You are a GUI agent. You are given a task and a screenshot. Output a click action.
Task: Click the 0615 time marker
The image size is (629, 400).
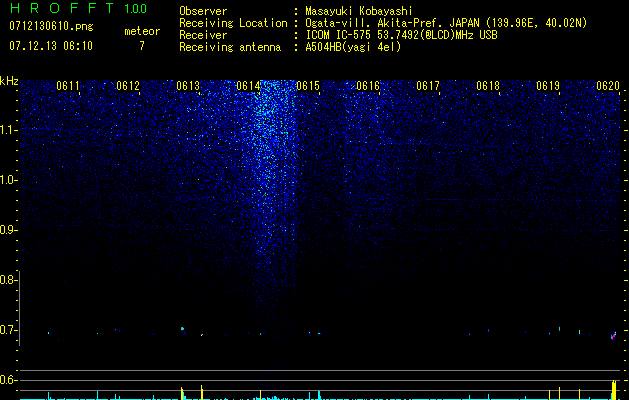point(308,86)
